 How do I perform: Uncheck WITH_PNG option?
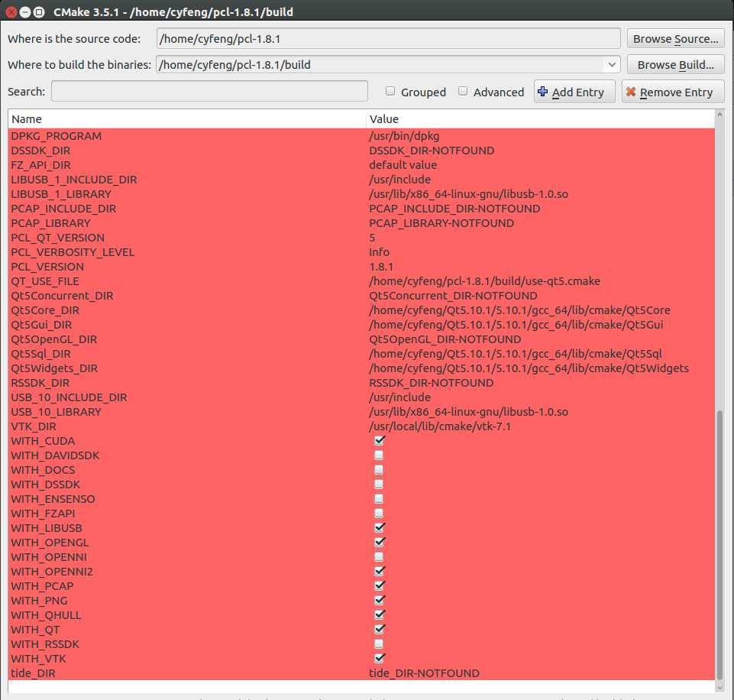pos(379,600)
